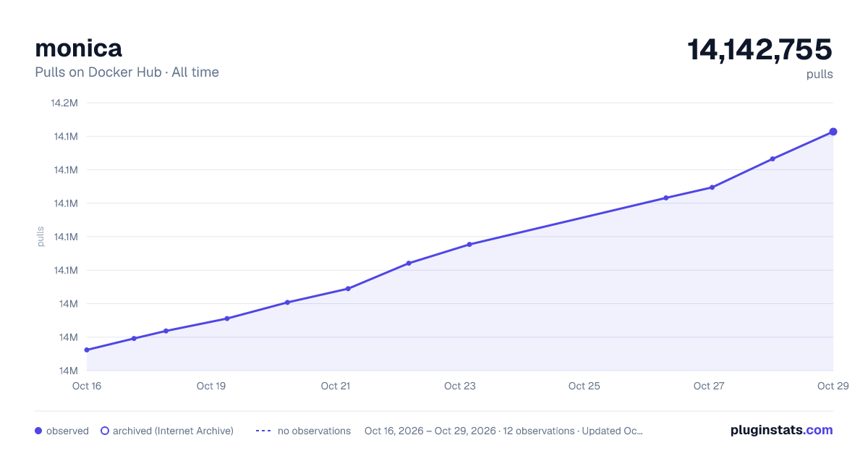The image size is (868, 456).
Task: Click the 'Oct 16' x-axis label
Action: click(87, 386)
